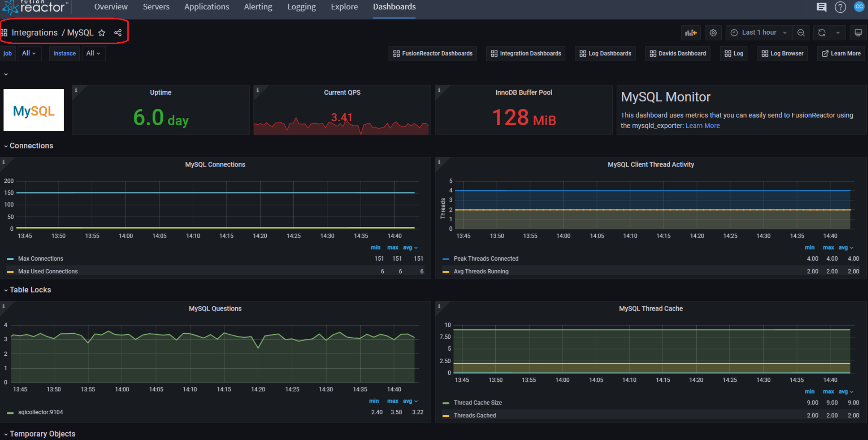Open the dashboard grid icon beside Integrations

pyautogui.click(x=4, y=33)
